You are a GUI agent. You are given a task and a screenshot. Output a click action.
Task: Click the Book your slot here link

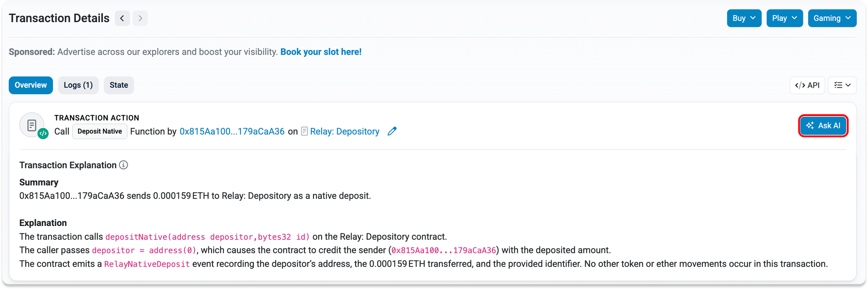pos(321,52)
